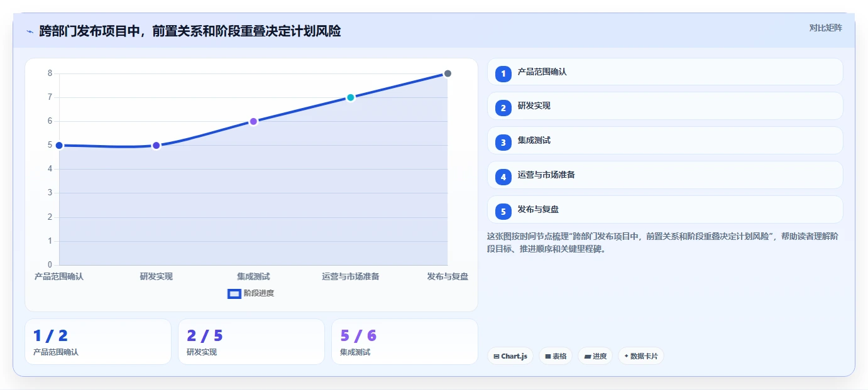This screenshot has height=390, width=868.
Task: Click number badge 3 for 集成测试
Action: (503, 143)
